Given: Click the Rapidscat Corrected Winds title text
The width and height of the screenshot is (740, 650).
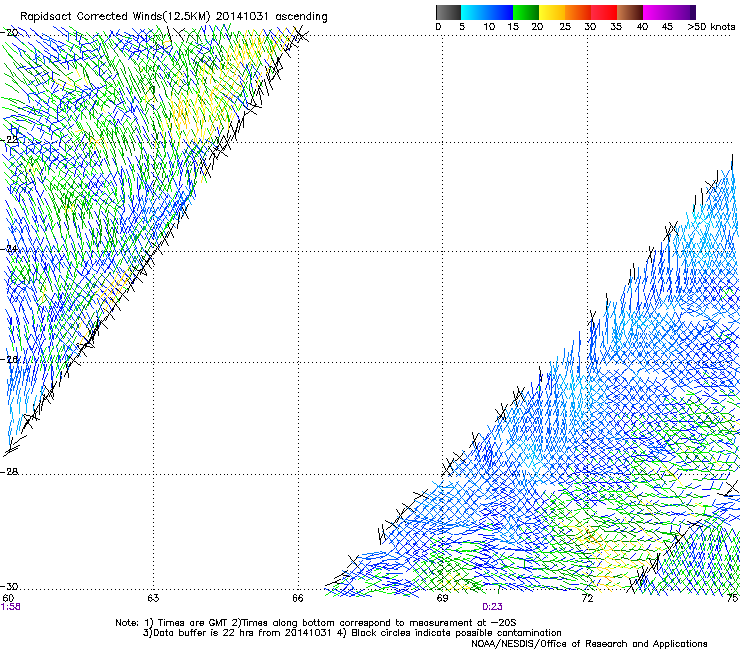Looking at the screenshot, I should point(174,17).
